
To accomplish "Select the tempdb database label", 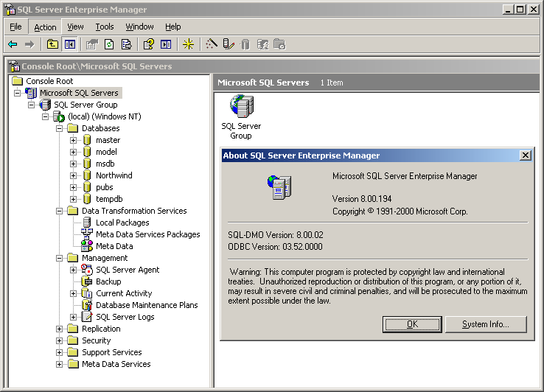I will point(109,199).
